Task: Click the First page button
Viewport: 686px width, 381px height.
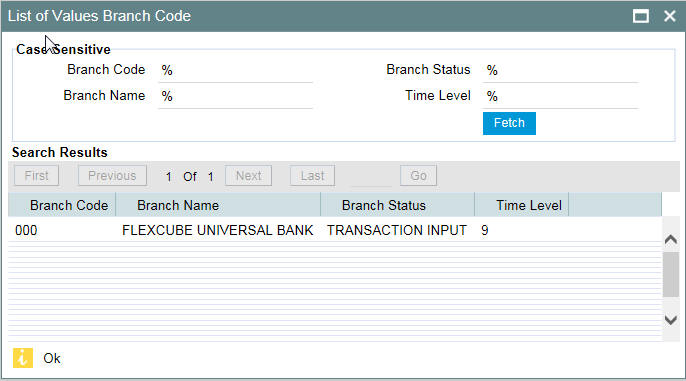Action: 36,176
